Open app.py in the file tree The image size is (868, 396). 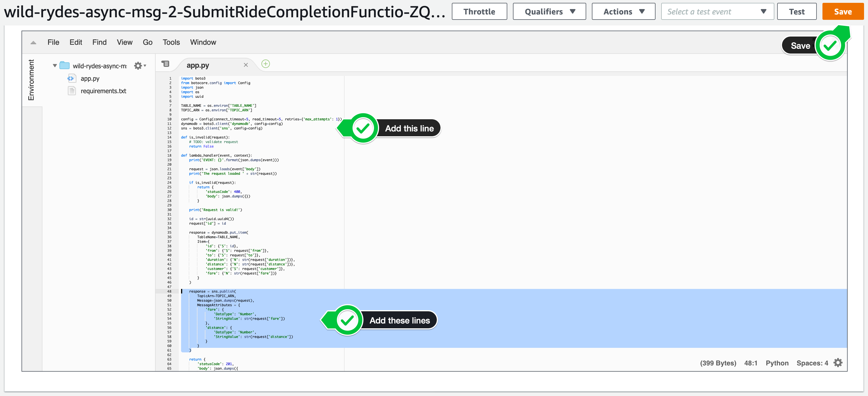90,78
